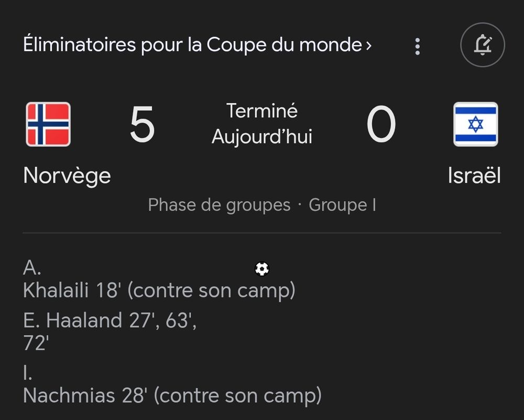Click the soccer ball goals icon
Screen dimensions: 524x420
coord(262,269)
